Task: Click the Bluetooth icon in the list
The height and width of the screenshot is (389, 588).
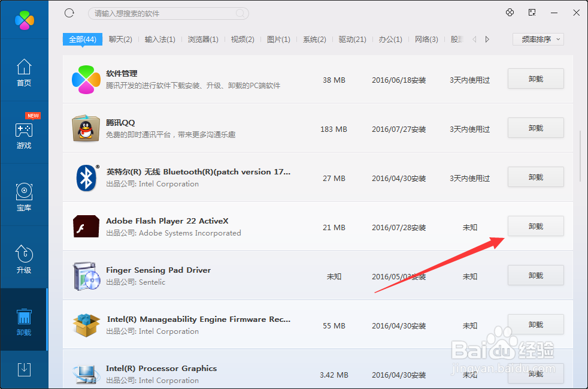Action: (x=87, y=178)
